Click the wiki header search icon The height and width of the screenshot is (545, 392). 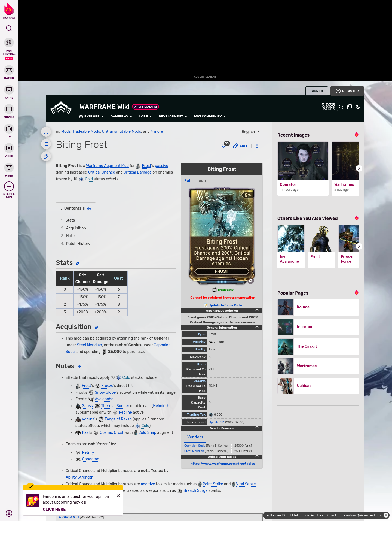341,107
